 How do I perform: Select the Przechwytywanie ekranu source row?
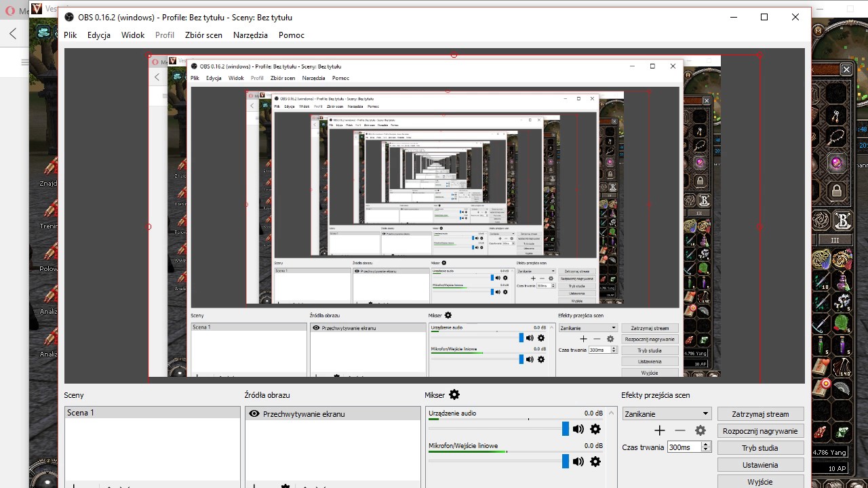[x=333, y=413]
